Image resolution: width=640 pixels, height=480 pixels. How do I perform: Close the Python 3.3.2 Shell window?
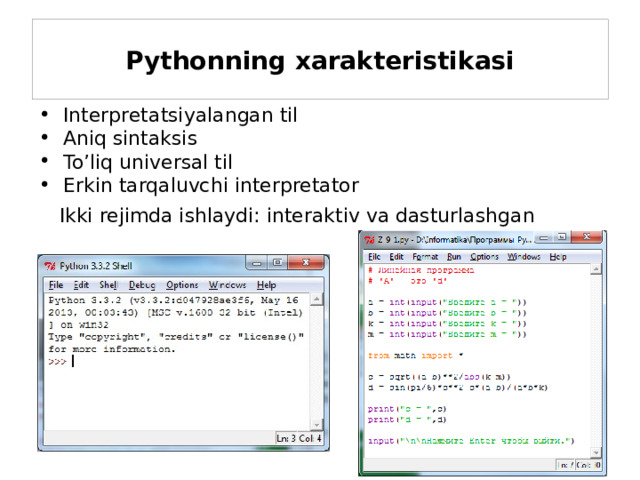pos(307,262)
